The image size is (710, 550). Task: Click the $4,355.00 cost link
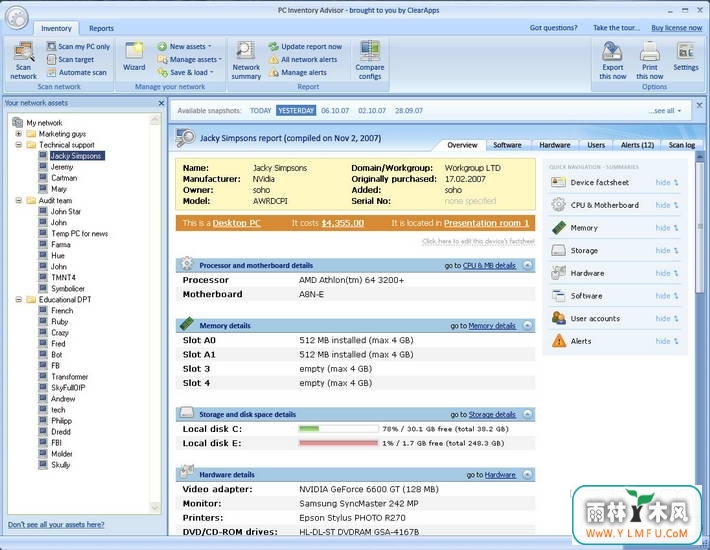[342, 223]
